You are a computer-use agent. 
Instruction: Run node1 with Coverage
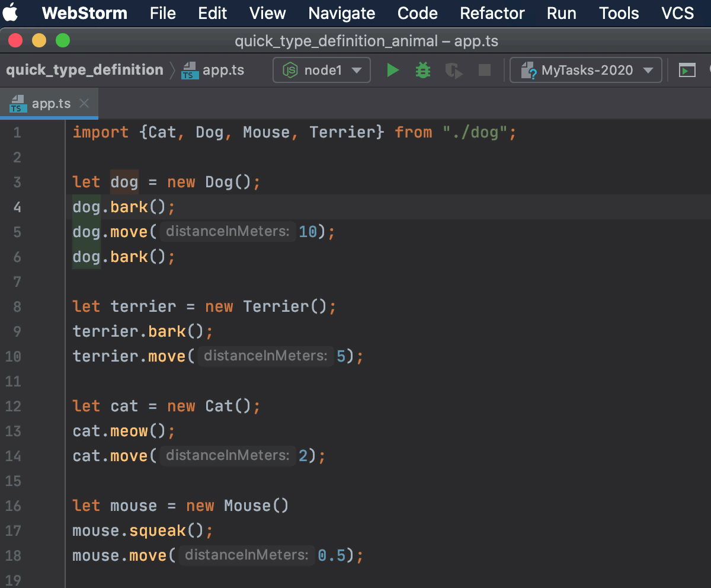point(453,70)
